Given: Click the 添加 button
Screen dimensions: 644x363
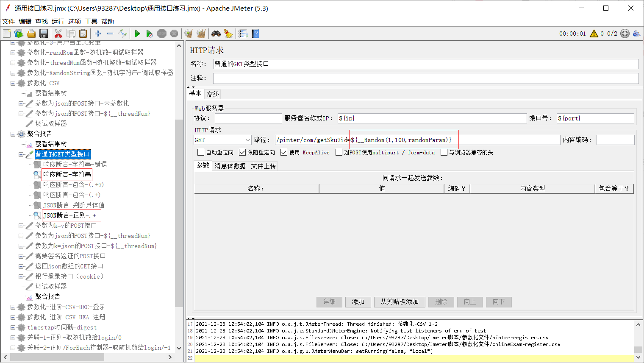Looking at the screenshot, I should pos(358,302).
